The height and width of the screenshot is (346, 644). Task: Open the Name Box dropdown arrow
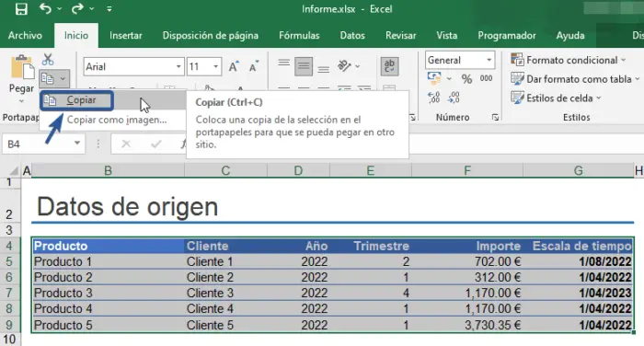click(x=76, y=144)
